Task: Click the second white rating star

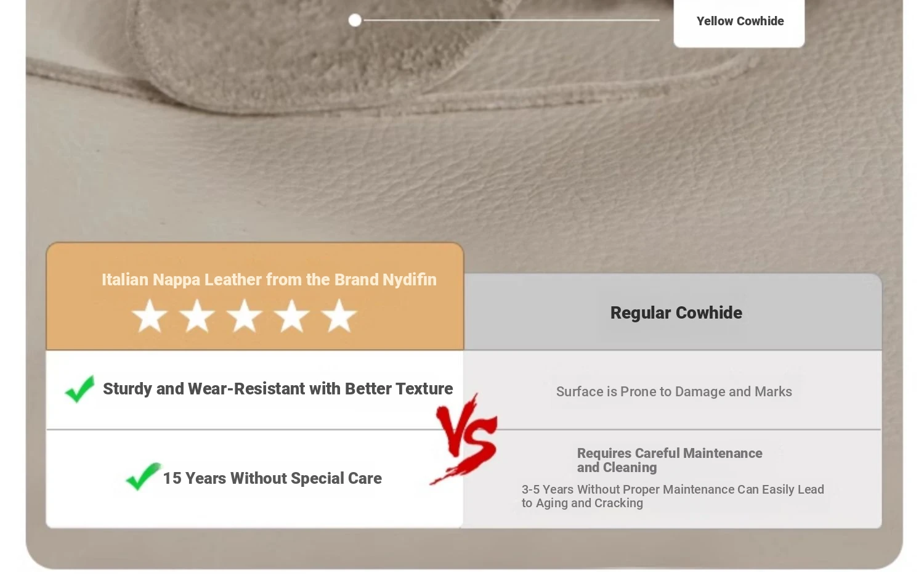Action: 197,316
